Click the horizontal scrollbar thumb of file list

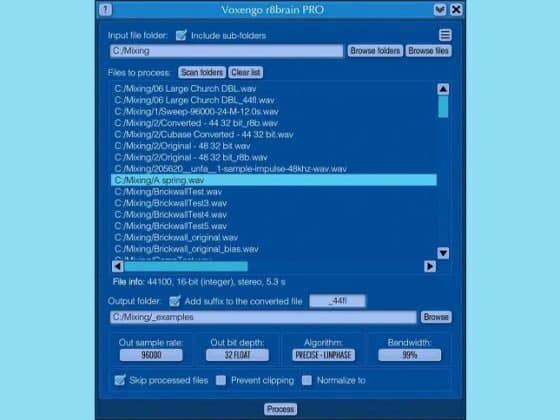pos(186,266)
